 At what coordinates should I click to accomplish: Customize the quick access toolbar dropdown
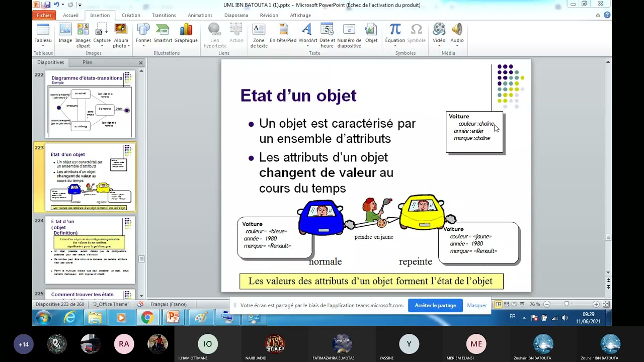[80, 5]
